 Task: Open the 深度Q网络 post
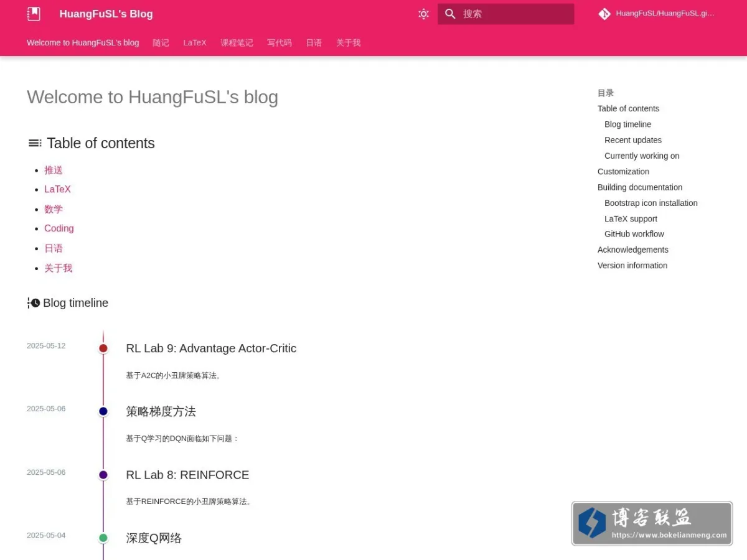[154, 538]
